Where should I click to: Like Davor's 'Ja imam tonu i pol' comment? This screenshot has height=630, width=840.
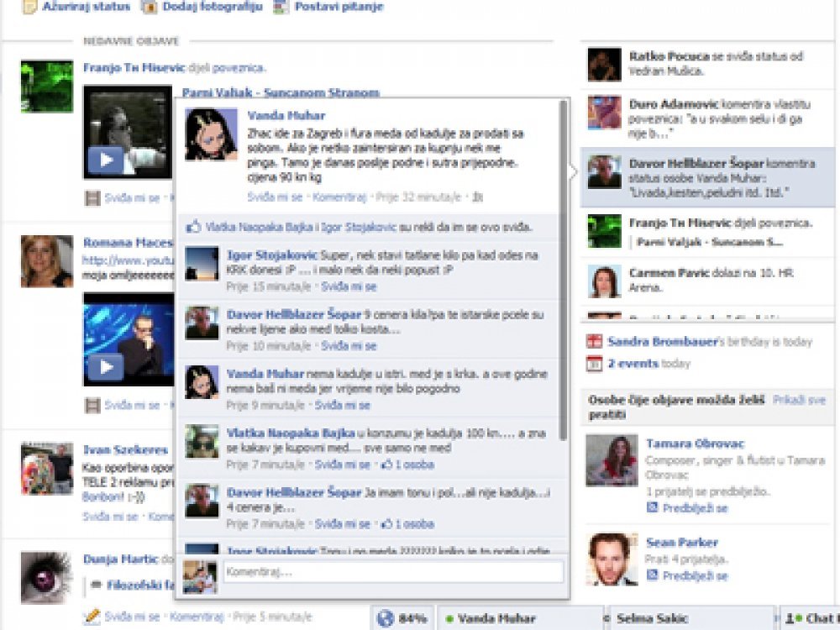point(343,524)
